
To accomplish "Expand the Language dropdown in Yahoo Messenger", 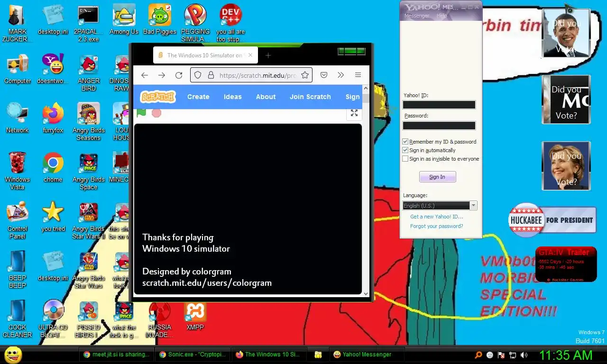I will (473, 206).
